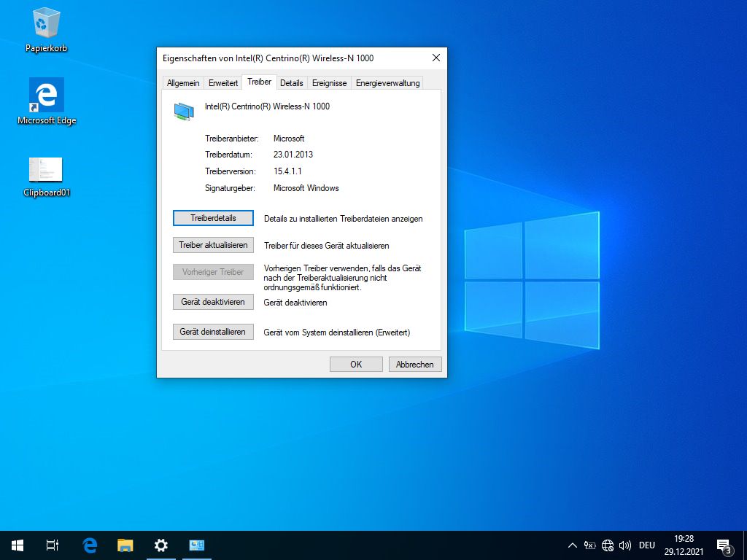Screen dimensions: 747x560
Task: Confirm the dialog with OK
Action: [356, 365]
